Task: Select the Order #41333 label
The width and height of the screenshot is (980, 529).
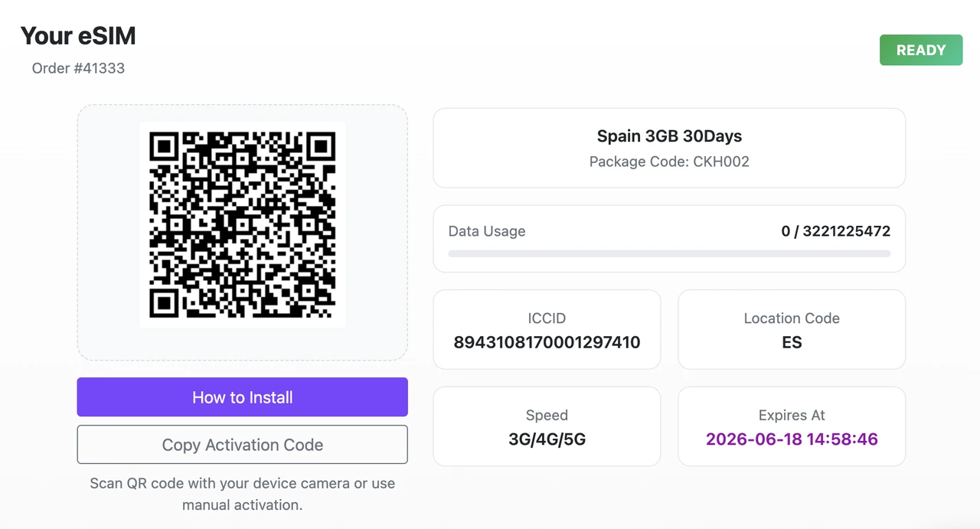Action: 79,68
